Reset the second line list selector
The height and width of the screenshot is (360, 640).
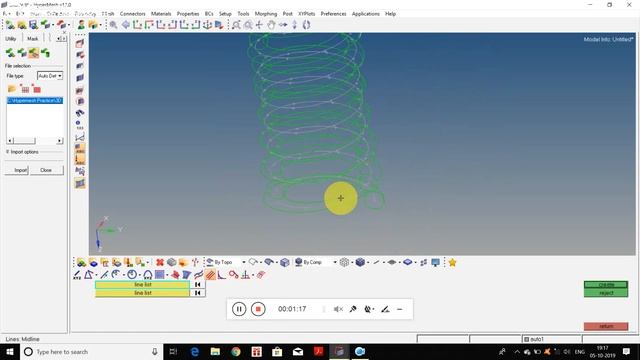coord(198,293)
